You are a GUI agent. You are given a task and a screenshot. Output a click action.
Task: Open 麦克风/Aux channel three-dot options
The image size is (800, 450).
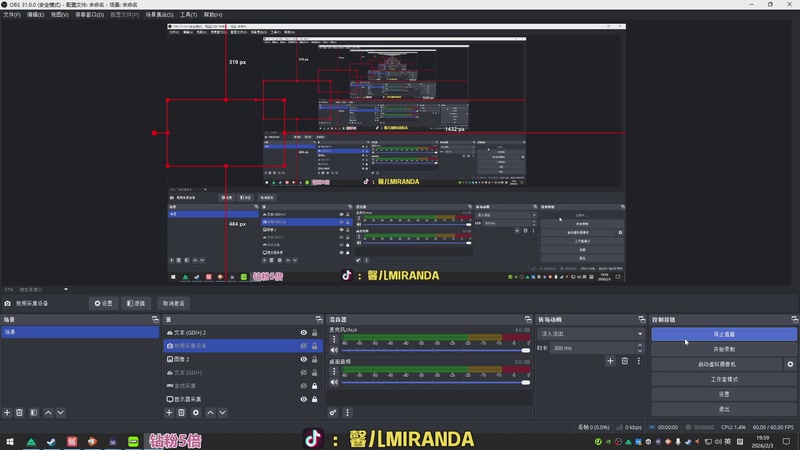pyautogui.click(x=334, y=339)
